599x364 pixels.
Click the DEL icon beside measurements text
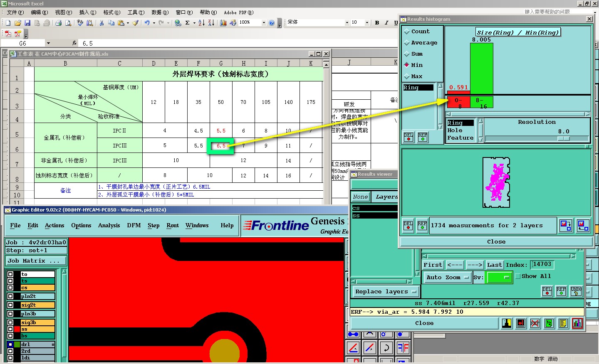pos(408,226)
